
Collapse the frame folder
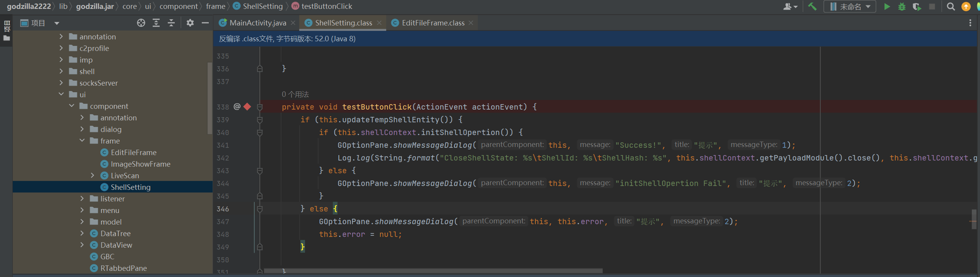[x=82, y=141]
